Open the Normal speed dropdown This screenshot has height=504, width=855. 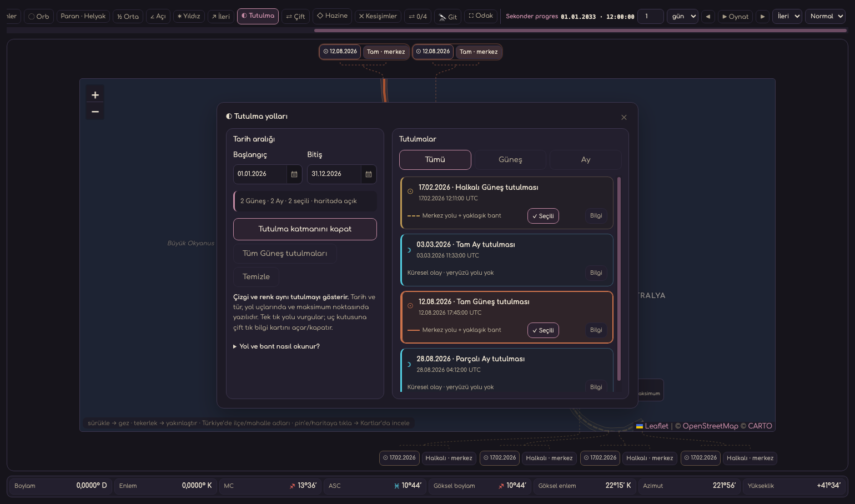(x=826, y=17)
